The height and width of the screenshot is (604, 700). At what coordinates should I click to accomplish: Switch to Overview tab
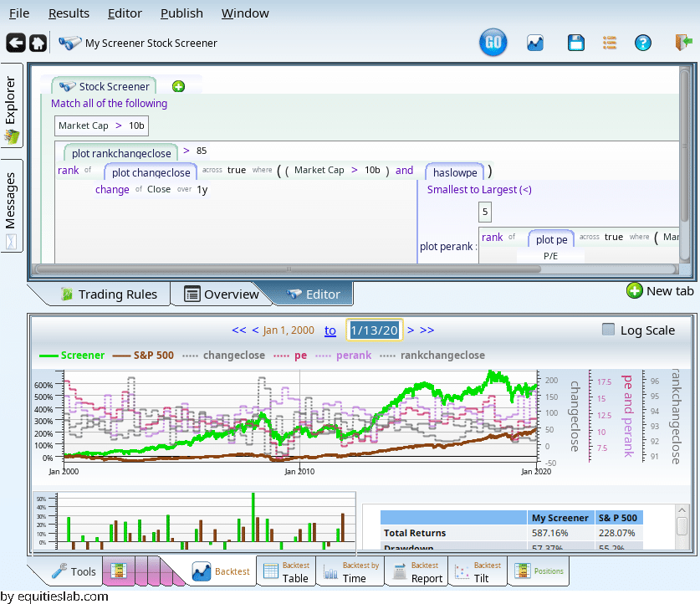click(x=222, y=294)
